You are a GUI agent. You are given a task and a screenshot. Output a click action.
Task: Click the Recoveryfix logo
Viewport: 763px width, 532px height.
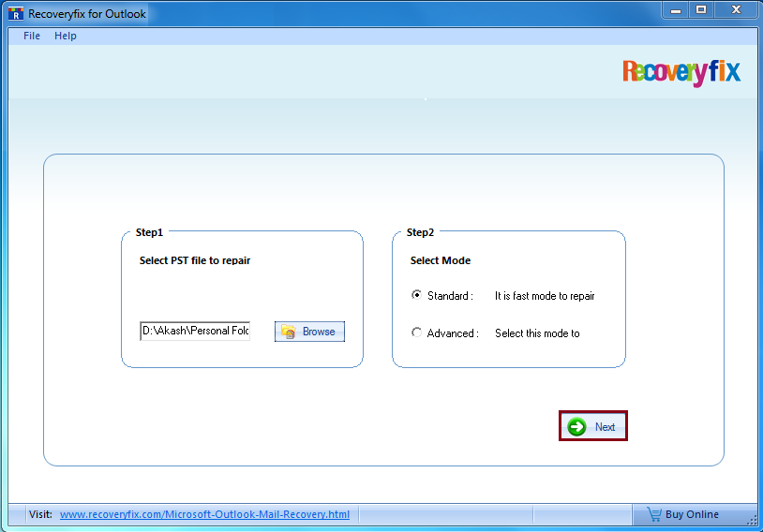point(681,73)
